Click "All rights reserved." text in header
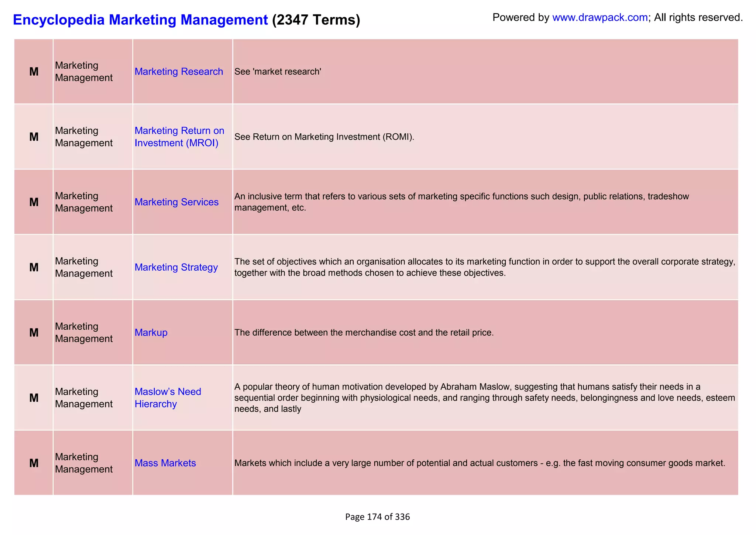 698,17
